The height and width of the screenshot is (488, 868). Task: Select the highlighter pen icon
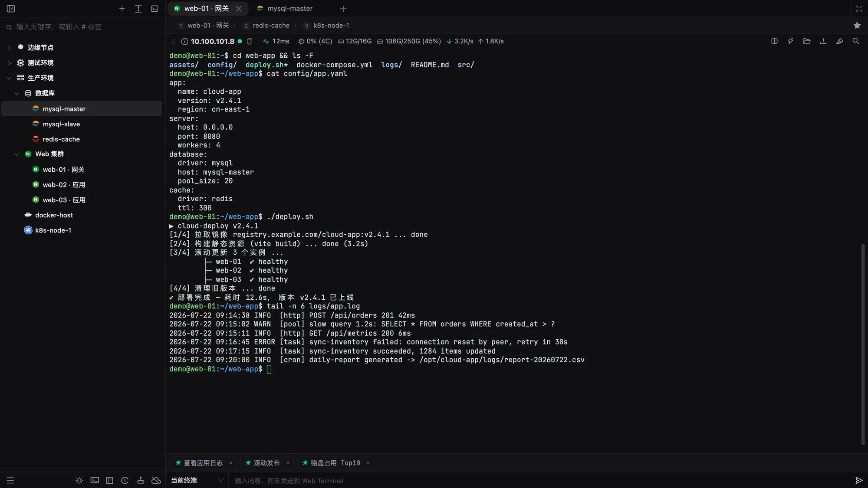coord(839,41)
